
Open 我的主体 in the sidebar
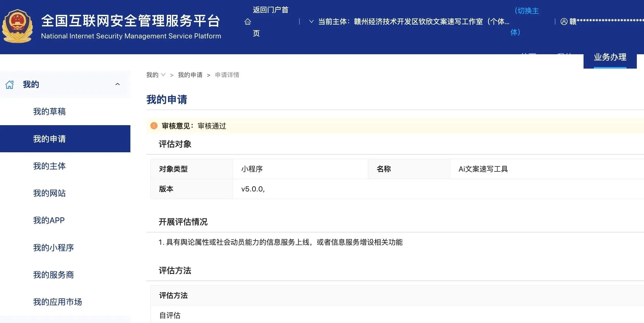tap(49, 166)
